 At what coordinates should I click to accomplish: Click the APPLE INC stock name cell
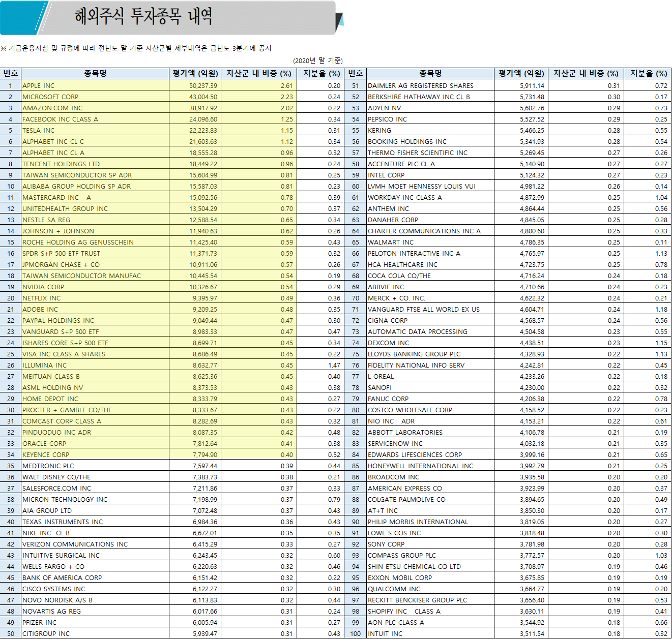click(95, 85)
